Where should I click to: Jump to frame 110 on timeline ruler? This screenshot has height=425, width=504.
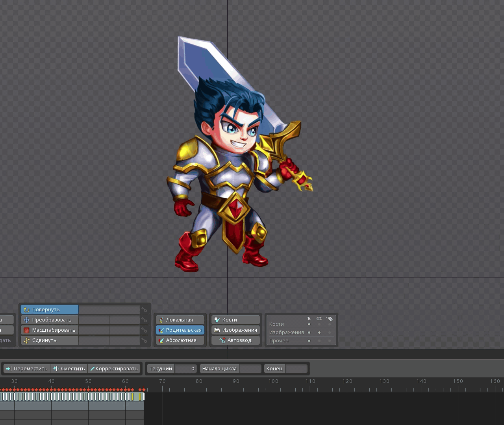(310, 381)
